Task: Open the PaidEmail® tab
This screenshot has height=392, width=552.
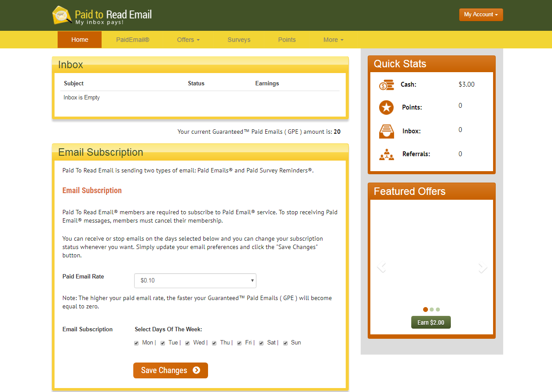Action: (133, 40)
